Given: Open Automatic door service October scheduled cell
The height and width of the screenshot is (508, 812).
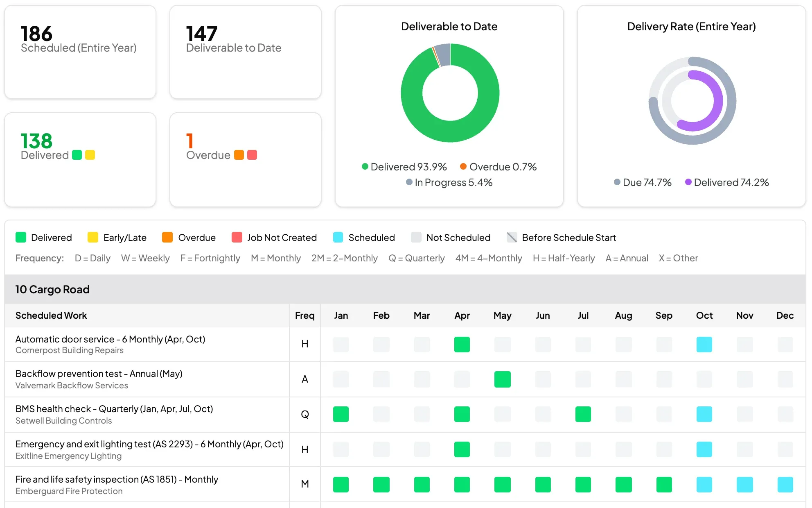Looking at the screenshot, I should (x=704, y=345).
